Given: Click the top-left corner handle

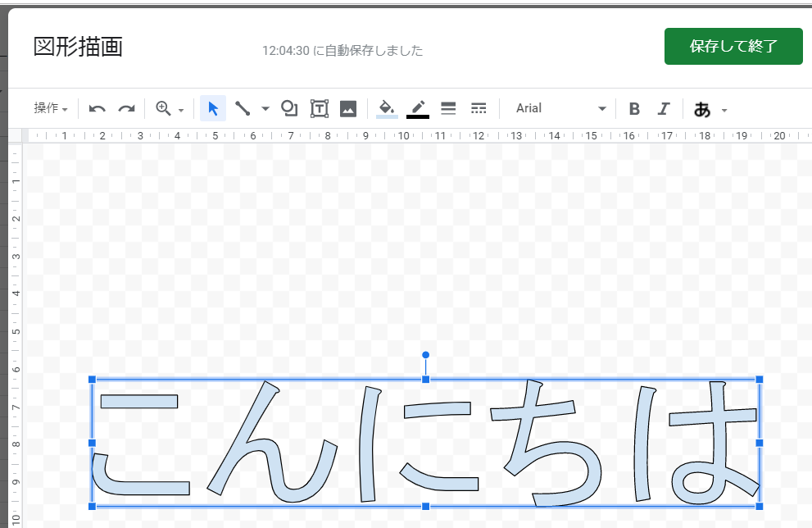Looking at the screenshot, I should pos(92,380).
